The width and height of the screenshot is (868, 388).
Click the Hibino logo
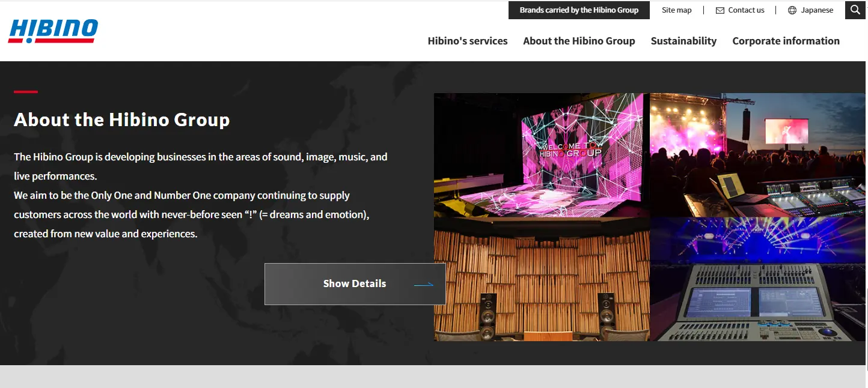(52, 30)
